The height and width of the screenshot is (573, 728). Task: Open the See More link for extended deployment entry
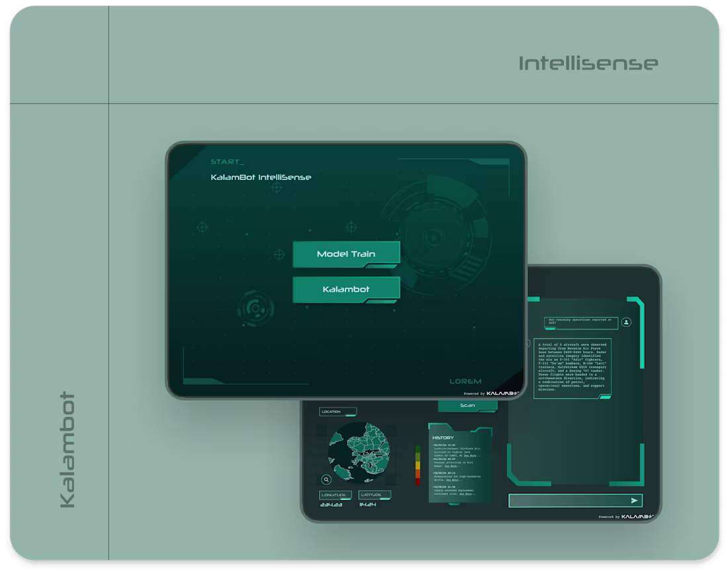[466, 494]
